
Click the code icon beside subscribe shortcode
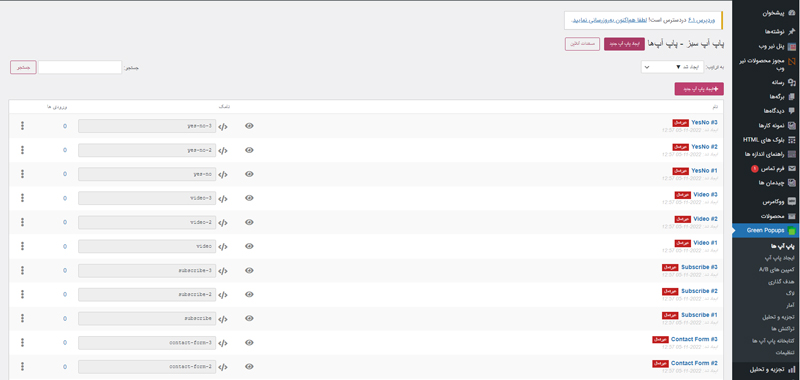pos(223,319)
